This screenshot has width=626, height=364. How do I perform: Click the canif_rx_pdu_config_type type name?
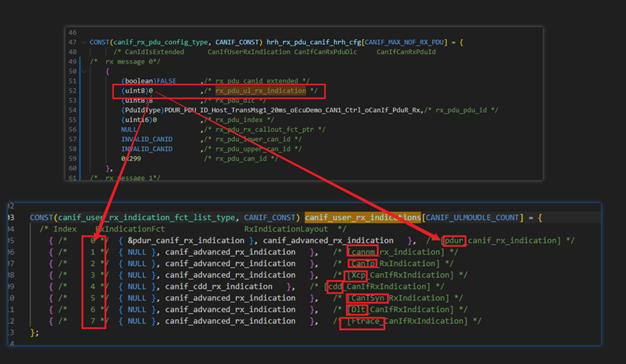tap(161, 42)
